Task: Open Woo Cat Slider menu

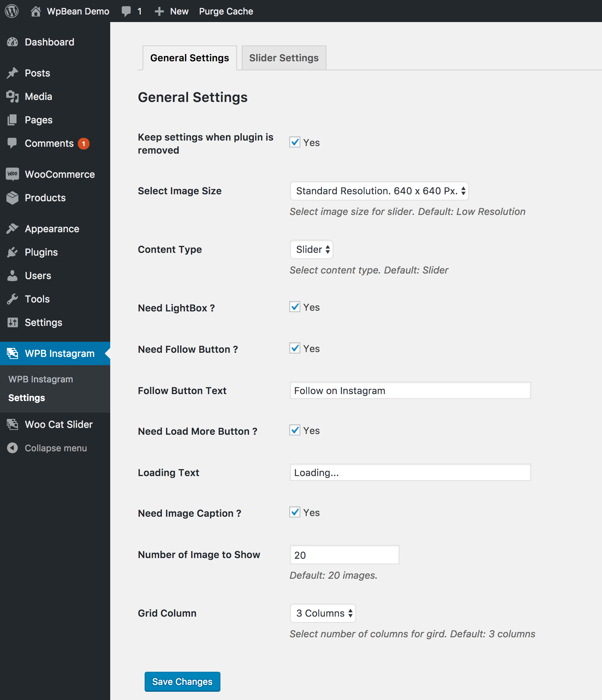Action: click(x=55, y=424)
